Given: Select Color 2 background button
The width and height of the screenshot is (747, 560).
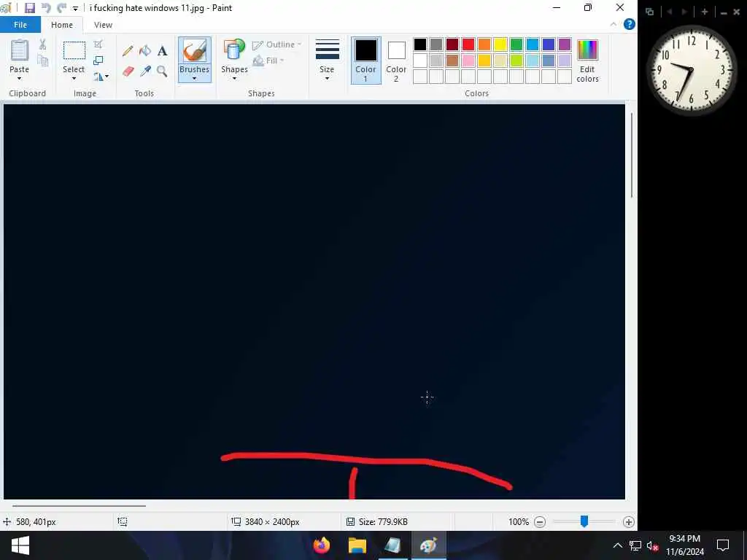Looking at the screenshot, I should (396, 61).
